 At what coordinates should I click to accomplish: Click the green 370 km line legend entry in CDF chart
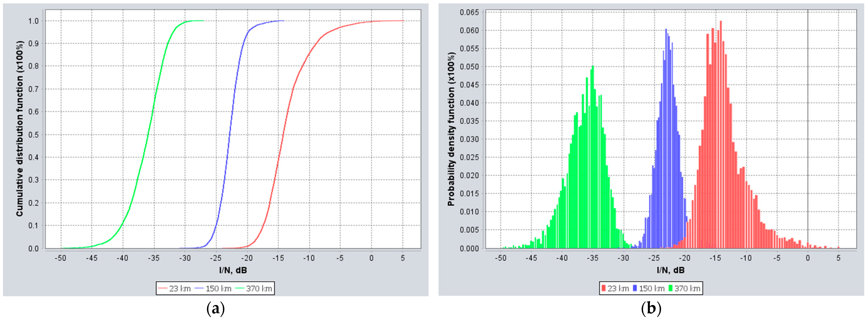click(x=253, y=289)
